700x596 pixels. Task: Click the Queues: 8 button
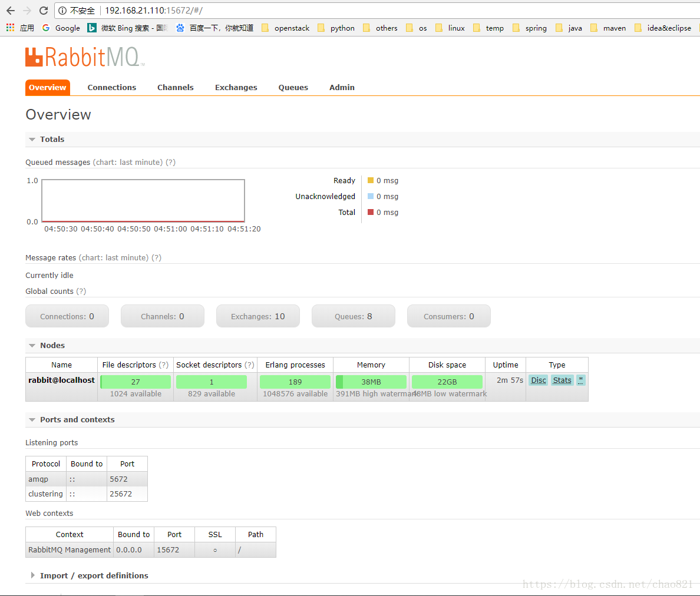[354, 316]
